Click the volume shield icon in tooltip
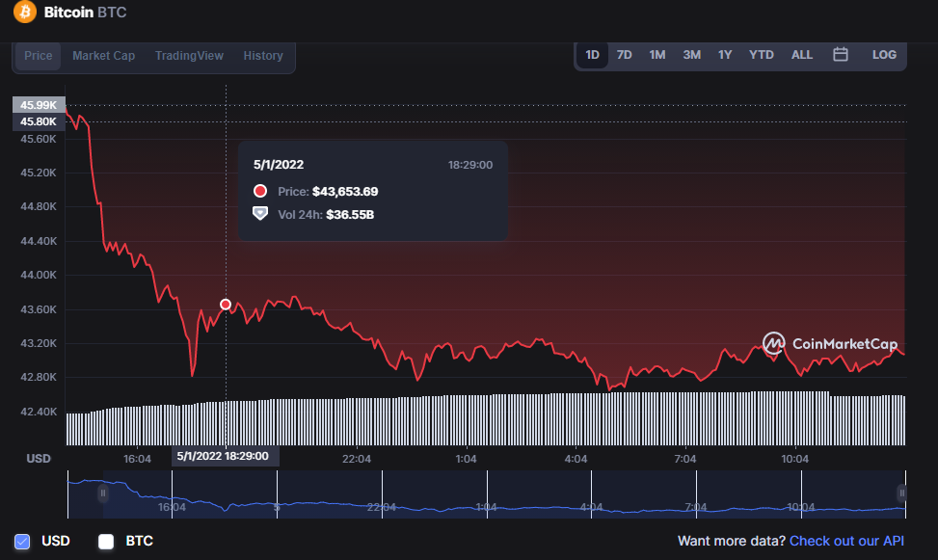Viewport: 938px width, 560px height. tap(260, 214)
